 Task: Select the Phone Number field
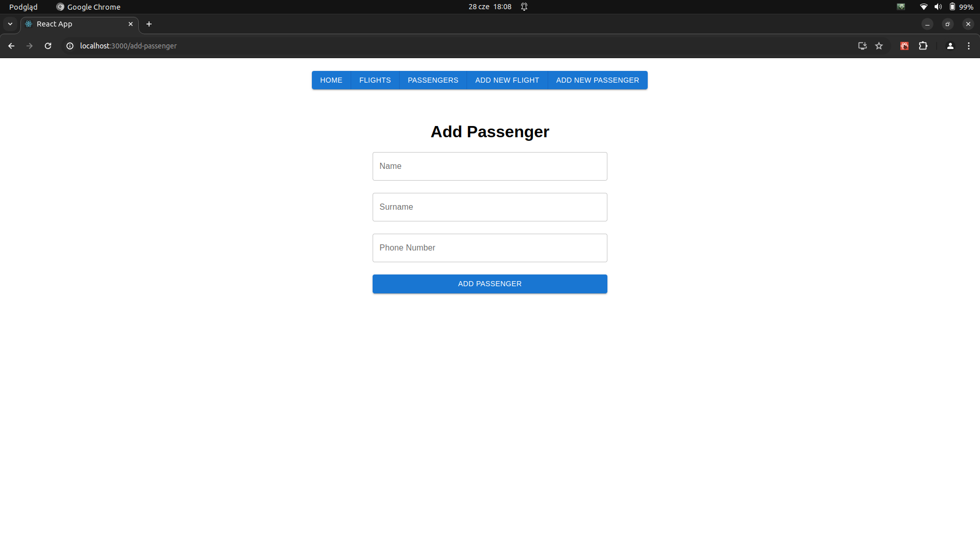pos(489,248)
